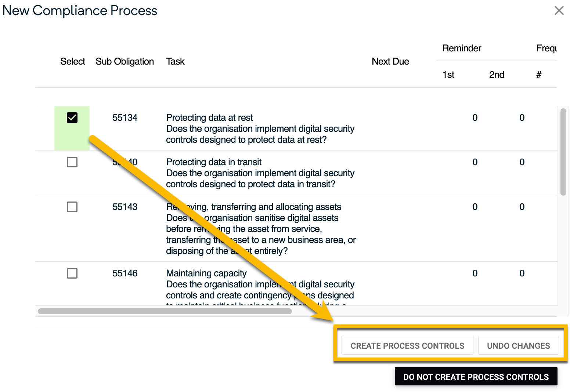The image size is (570, 392).
Task: Click the 2nd reminder column header
Action: pyautogui.click(x=496, y=75)
